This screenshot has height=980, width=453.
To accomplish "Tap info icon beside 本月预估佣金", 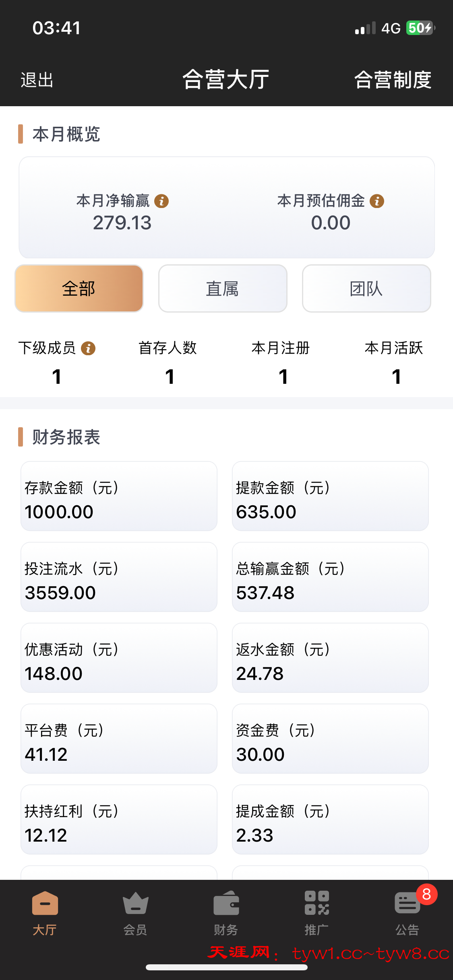I will click(x=377, y=201).
